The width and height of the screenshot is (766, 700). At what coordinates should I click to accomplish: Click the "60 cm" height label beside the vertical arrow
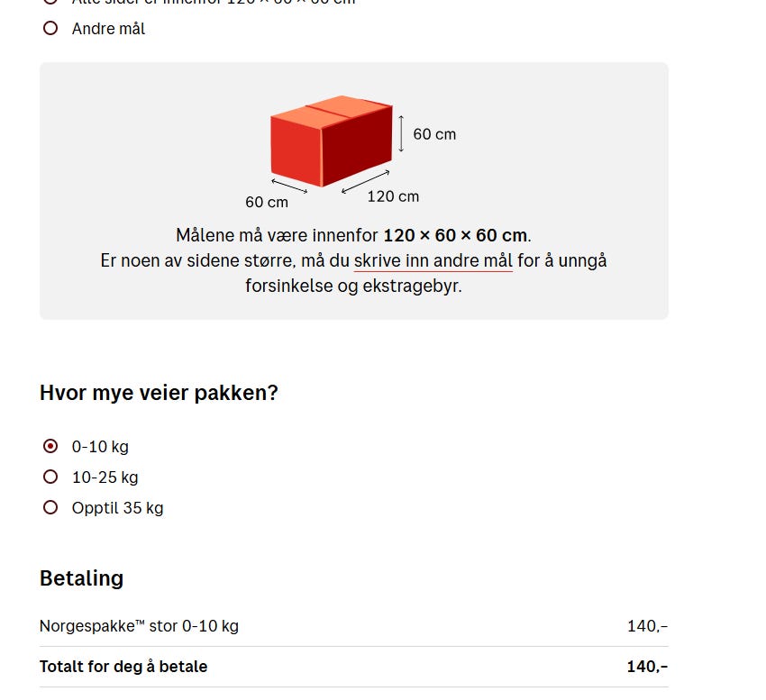(x=434, y=134)
